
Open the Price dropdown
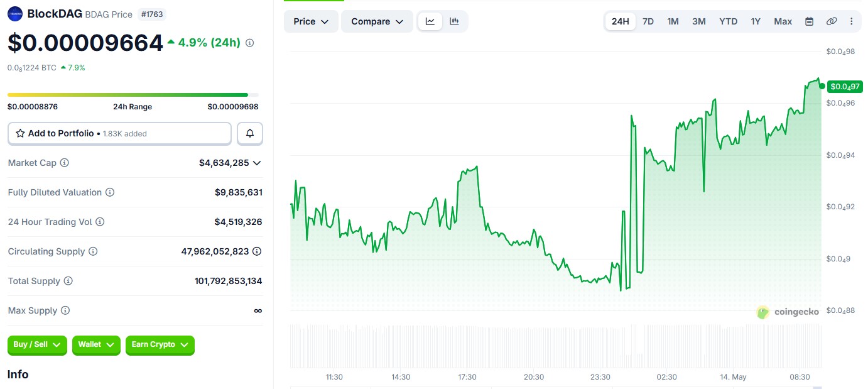point(311,21)
